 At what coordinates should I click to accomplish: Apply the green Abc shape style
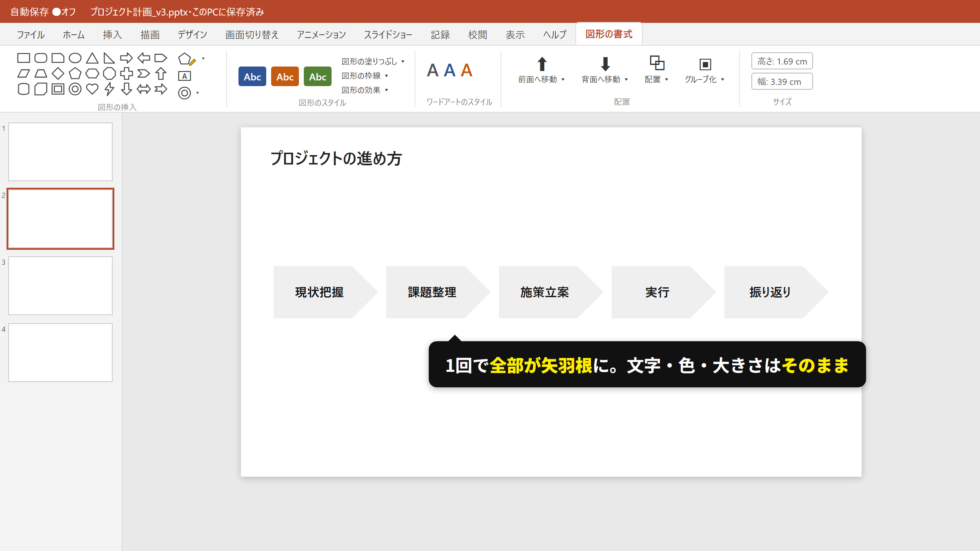tap(318, 76)
